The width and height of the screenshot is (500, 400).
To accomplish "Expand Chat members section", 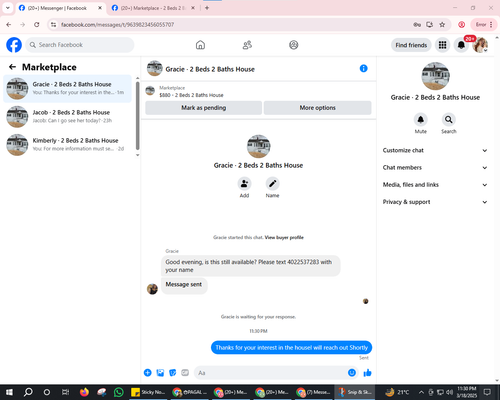I will pos(435,168).
